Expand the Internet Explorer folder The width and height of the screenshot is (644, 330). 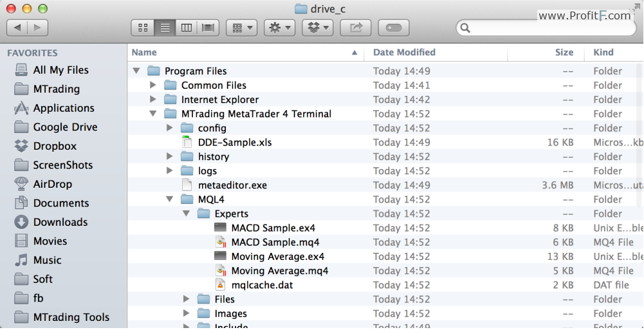tap(152, 99)
